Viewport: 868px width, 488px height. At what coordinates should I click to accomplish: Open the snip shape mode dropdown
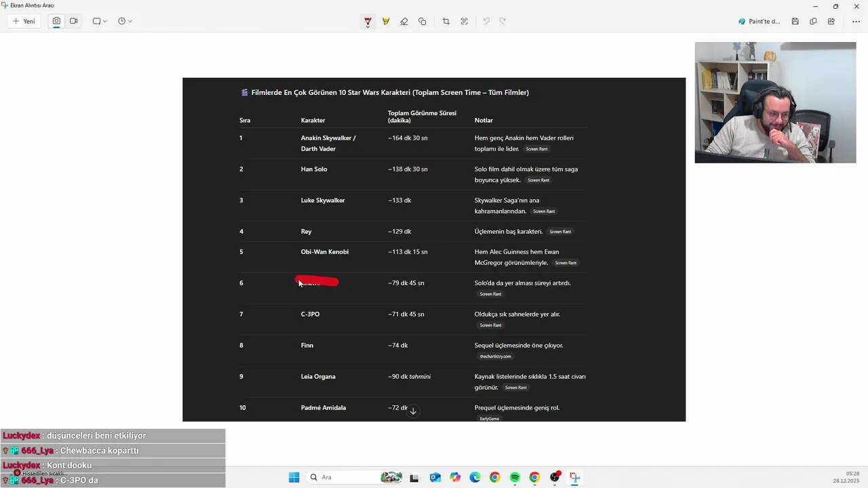pos(100,21)
